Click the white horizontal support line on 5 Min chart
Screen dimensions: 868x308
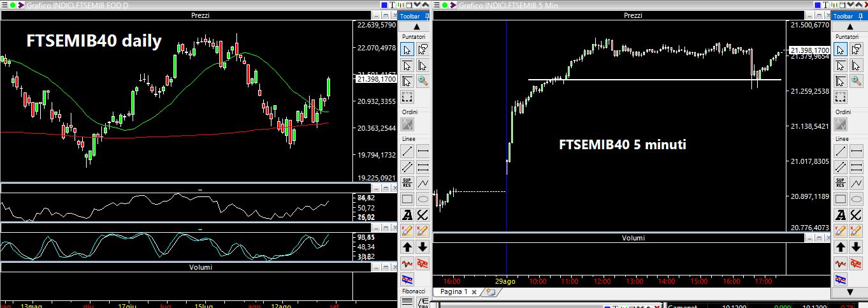(655, 80)
